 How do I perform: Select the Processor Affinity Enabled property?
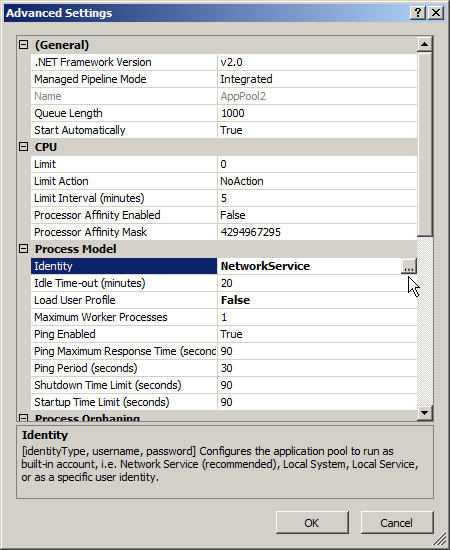[x=124, y=215]
